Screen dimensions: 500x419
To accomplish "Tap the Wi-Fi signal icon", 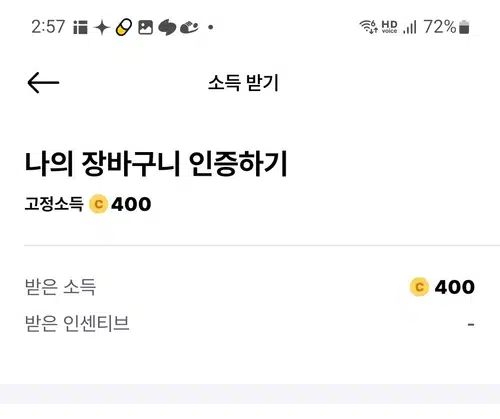I will coord(368,27).
